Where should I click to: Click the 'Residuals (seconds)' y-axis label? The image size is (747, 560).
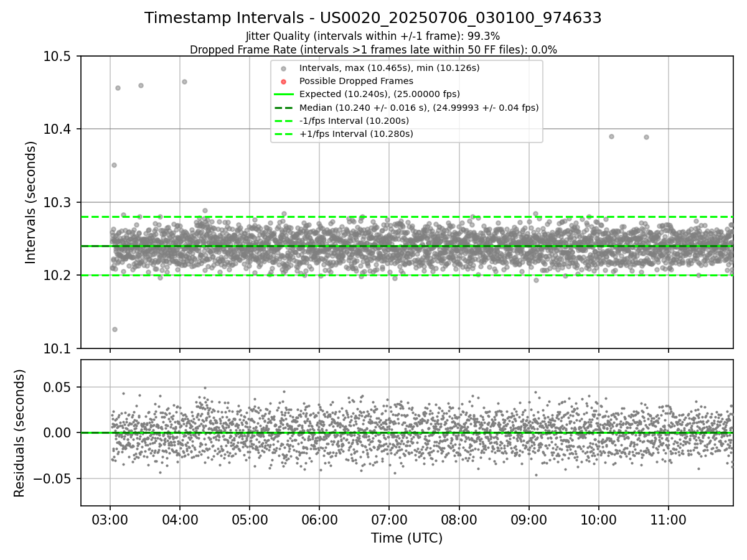point(20,433)
